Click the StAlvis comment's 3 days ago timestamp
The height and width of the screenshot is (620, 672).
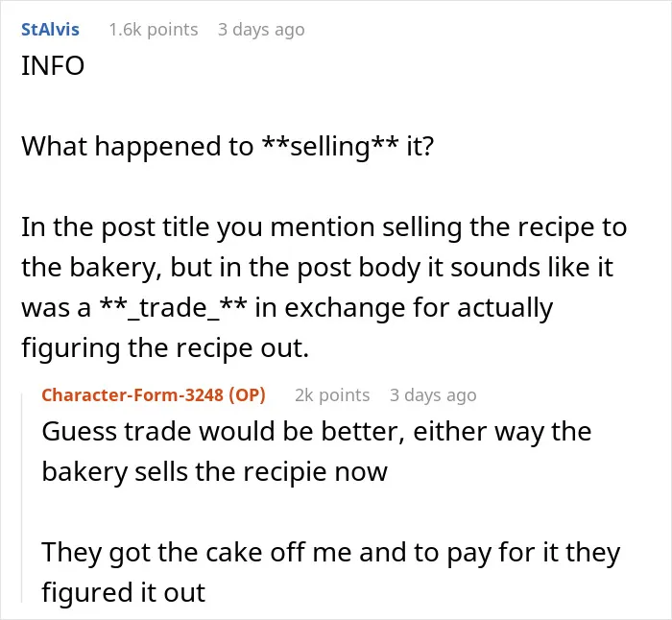261,30
